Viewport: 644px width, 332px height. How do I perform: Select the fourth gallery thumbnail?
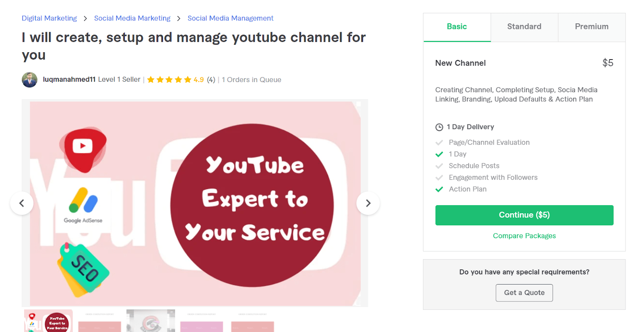pos(201,321)
